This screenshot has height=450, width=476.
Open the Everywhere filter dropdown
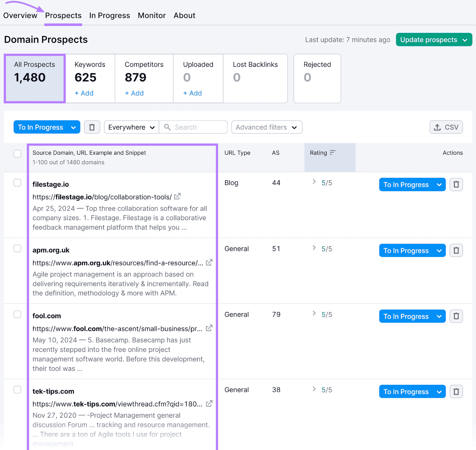131,127
